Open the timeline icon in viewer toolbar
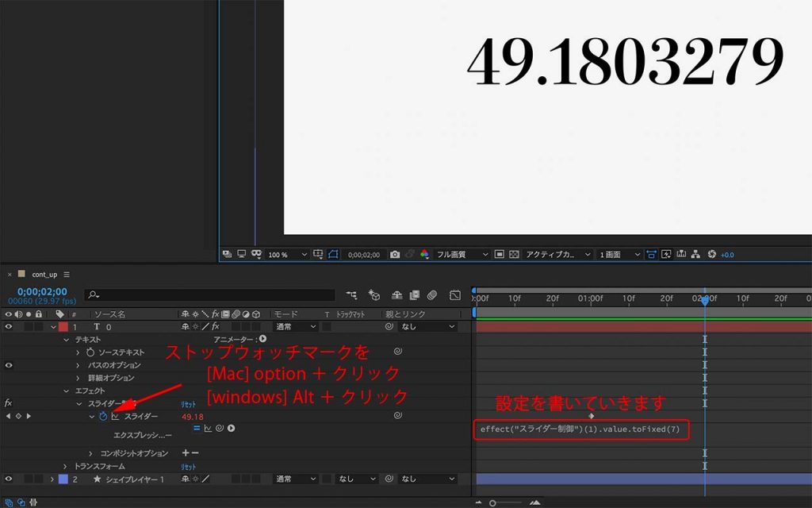812x508 pixels. click(681, 254)
